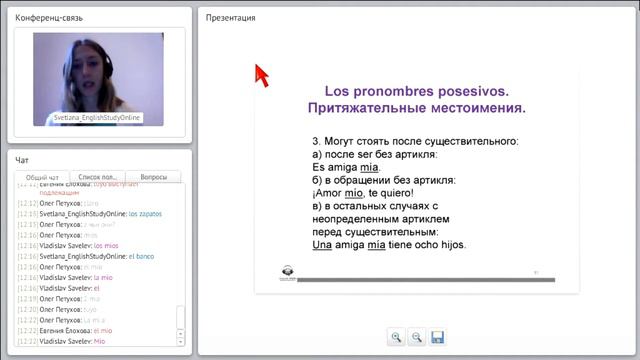This screenshot has height=360, width=640.
Task: Click the slide line 'а) после ser без артикля:'
Action: click(x=375, y=154)
